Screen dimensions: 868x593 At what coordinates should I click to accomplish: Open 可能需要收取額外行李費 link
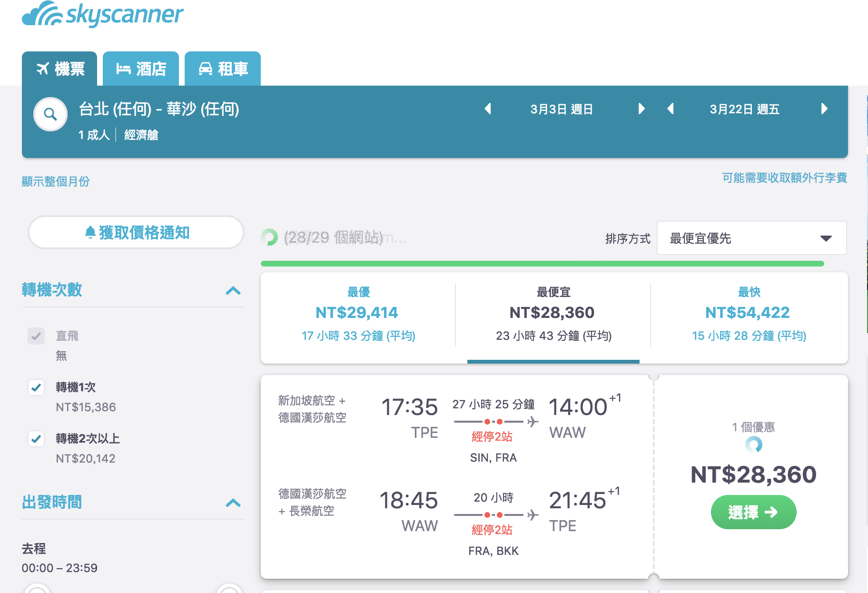(x=784, y=178)
